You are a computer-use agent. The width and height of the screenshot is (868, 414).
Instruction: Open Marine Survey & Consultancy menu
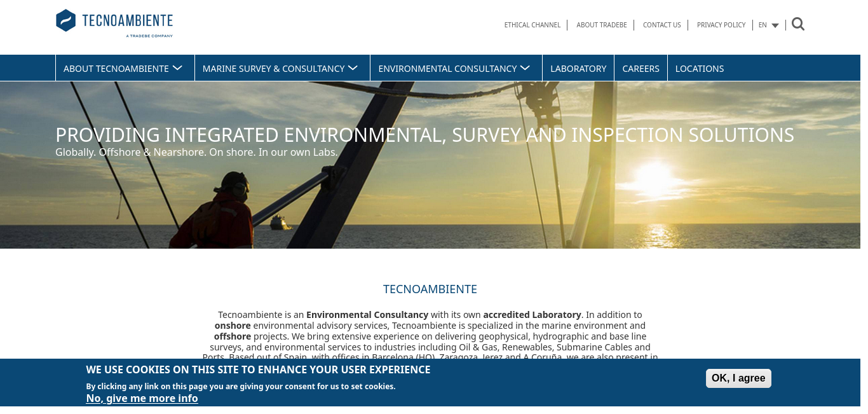pyautogui.click(x=273, y=69)
